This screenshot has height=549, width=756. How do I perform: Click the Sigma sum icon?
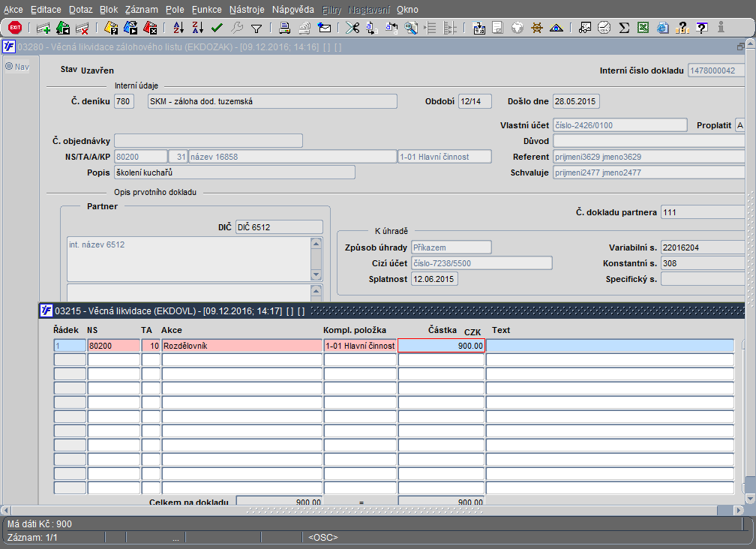624,28
